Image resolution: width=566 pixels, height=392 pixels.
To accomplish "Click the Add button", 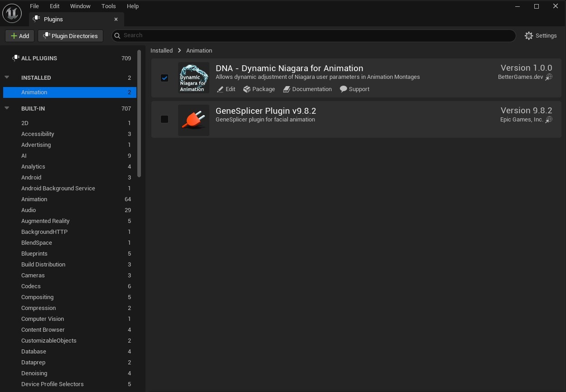I will click(x=19, y=35).
